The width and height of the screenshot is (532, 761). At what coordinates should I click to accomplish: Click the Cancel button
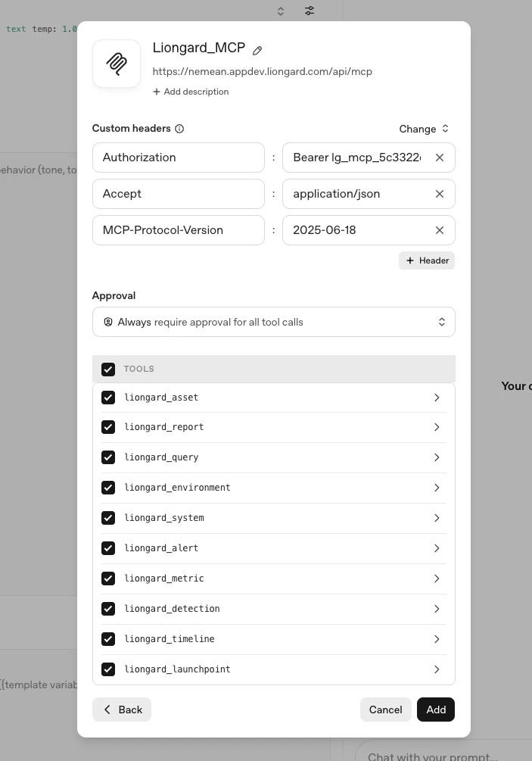coord(385,710)
